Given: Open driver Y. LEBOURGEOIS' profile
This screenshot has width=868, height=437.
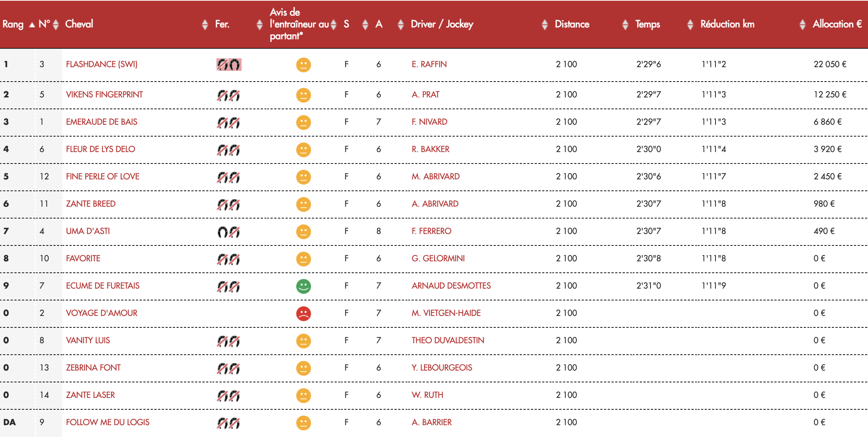Looking at the screenshot, I should 442,368.
